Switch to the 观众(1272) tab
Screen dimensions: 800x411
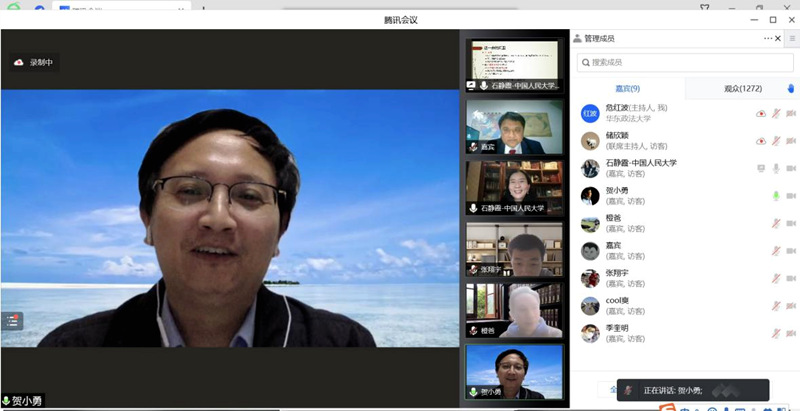click(742, 88)
